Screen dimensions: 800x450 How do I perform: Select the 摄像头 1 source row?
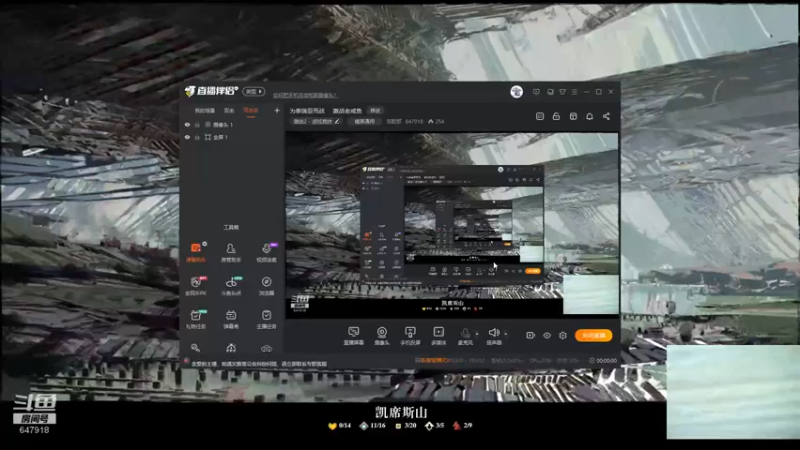click(x=232, y=124)
